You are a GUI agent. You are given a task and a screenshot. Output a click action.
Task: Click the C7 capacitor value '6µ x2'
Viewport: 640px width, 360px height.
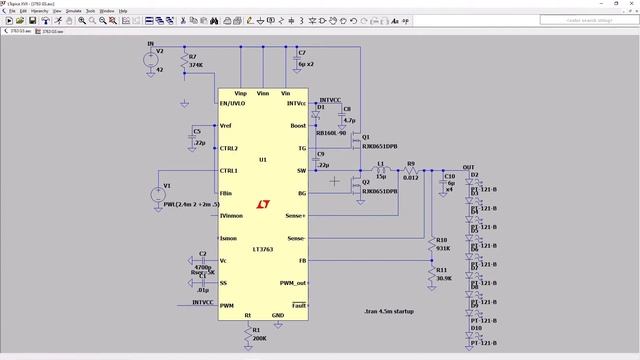tap(306, 64)
